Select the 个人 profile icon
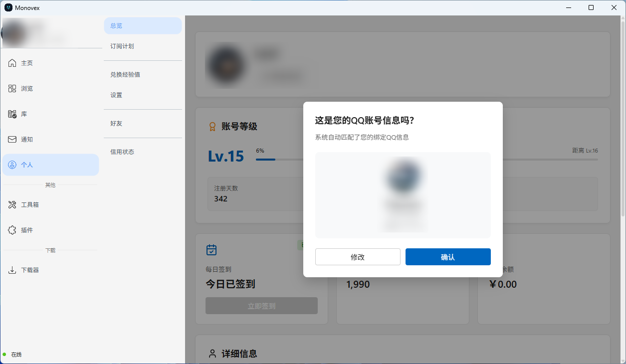The image size is (626, 364). pyautogui.click(x=12, y=165)
